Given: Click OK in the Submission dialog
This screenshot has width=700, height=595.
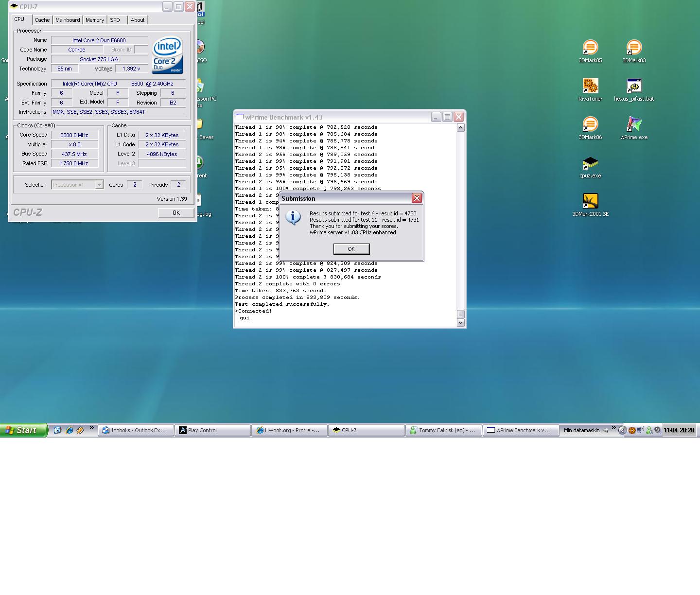Looking at the screenshot, I should pyautogui.click(x=351, y=249).
